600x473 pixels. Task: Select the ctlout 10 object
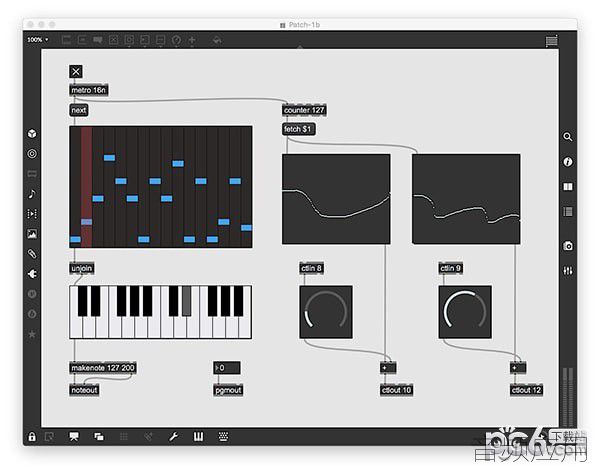click(x=396, y=390)
